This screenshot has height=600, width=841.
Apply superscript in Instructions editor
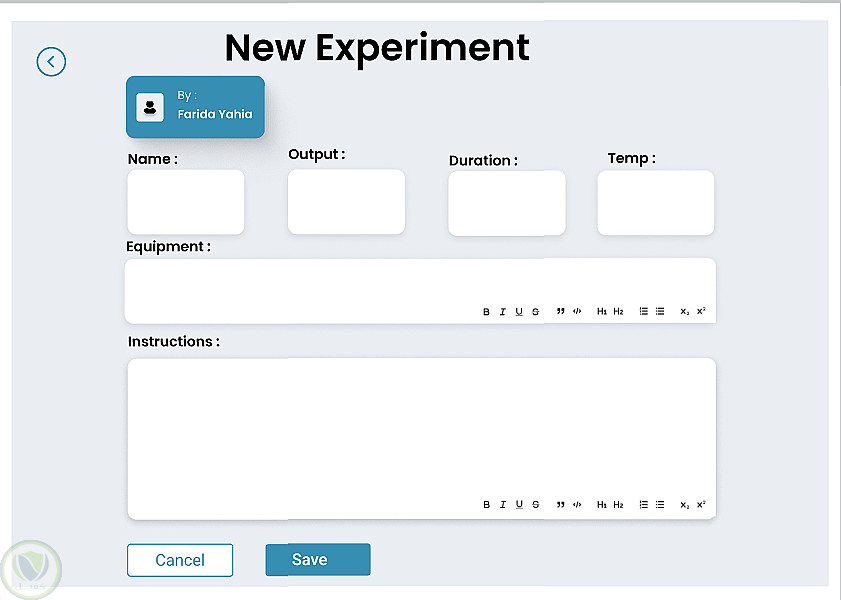(x=701, y=505)
